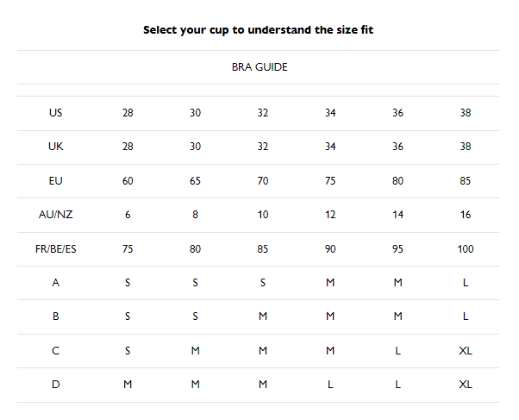Viewport: 519px width, 420px height.
Task: Select cup A row label
Action: (x=56, y=283)
